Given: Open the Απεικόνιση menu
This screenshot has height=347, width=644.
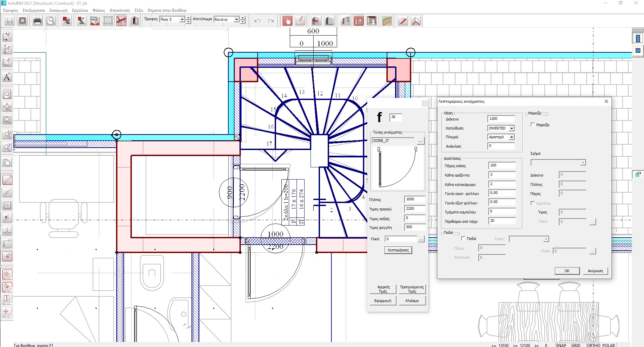Looking at the screenshot, I should [119, 10].
